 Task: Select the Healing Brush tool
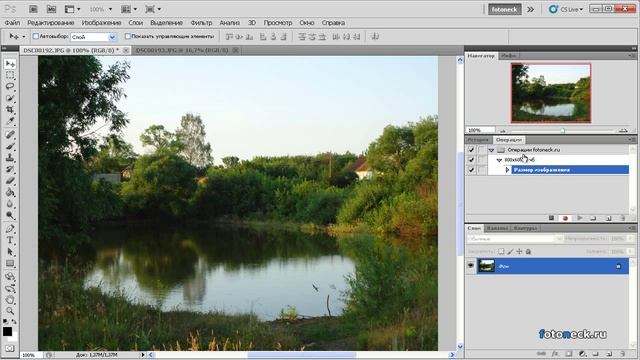point(10,135)
